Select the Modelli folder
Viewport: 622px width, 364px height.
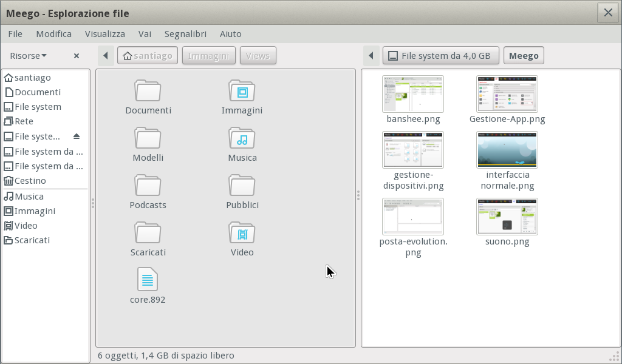(148, 138)
